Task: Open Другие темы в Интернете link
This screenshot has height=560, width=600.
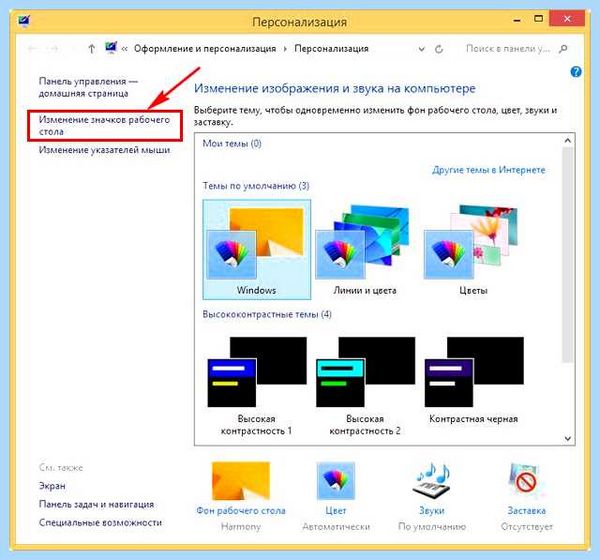Action: [x=489, y=170]
